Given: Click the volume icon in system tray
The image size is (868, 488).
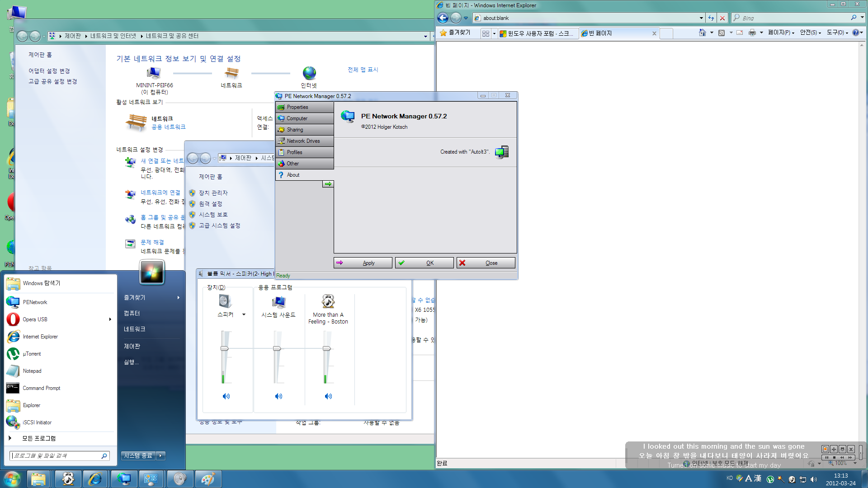Looking at the screenshot, I should coord(814,479).
